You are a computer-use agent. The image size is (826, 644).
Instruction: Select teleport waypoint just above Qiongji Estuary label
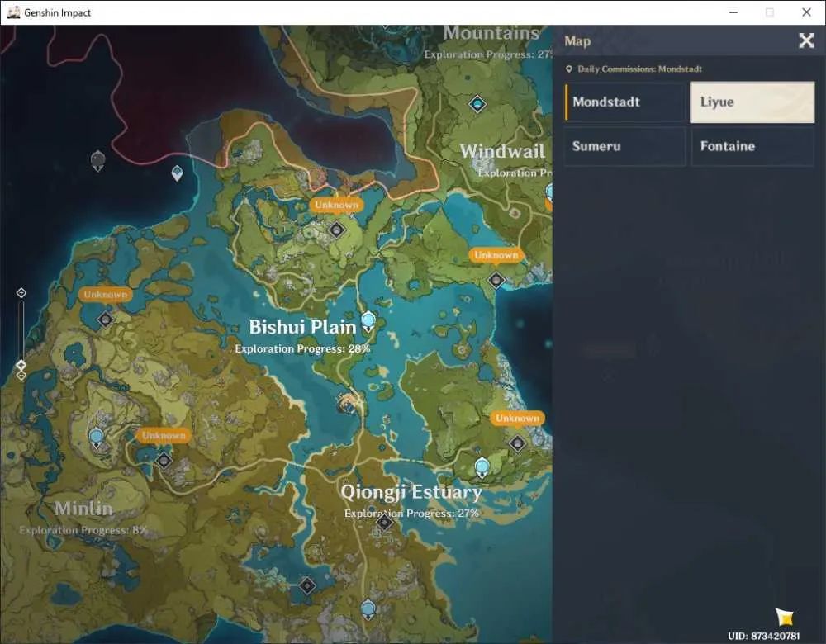point(482,467)
